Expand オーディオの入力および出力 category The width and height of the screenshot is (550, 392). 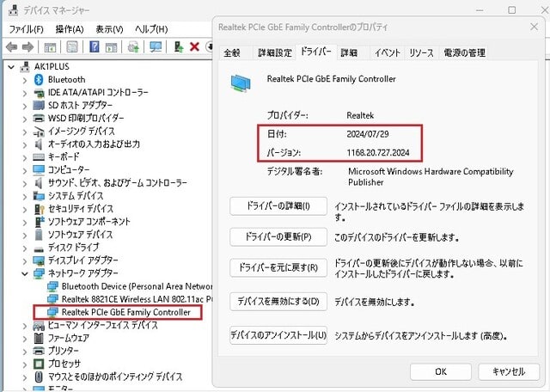coord(25,144)
